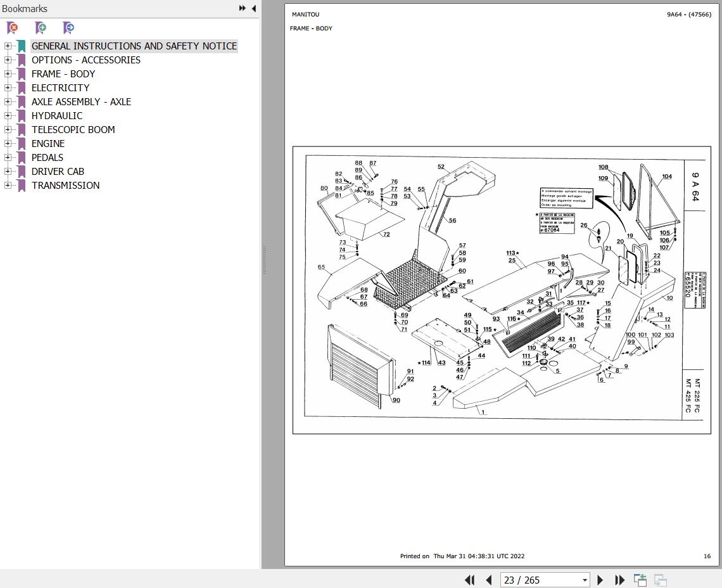722x588 pixels.
Task: Expand the OPTIONS - ACCESSORIES node
Action: coord(8,60)
